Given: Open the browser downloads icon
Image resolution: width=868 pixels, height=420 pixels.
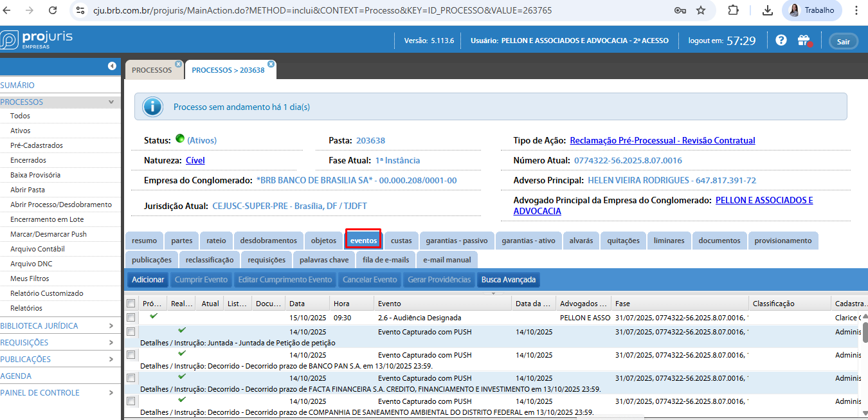Looking at the screenshot, I should (767, 10).
